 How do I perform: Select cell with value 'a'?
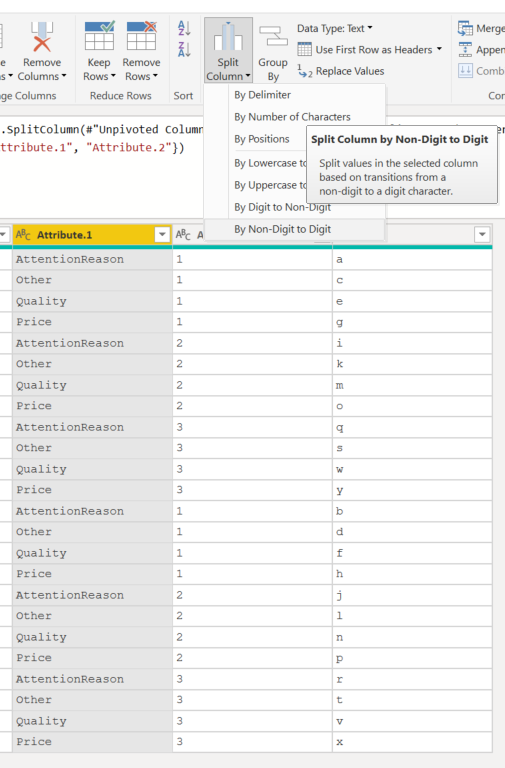(412, 260)
